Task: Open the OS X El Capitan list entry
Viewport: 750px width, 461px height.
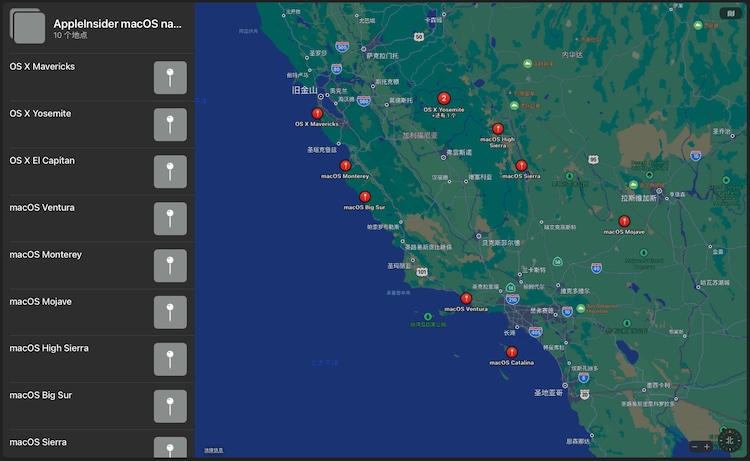Action: coord(98,171)
